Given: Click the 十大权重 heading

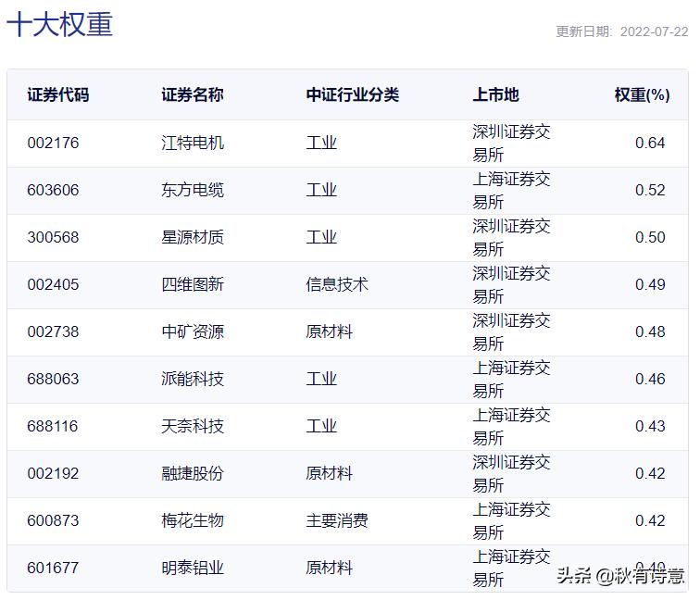Looking at the screenshot, I should pos(60,24).
